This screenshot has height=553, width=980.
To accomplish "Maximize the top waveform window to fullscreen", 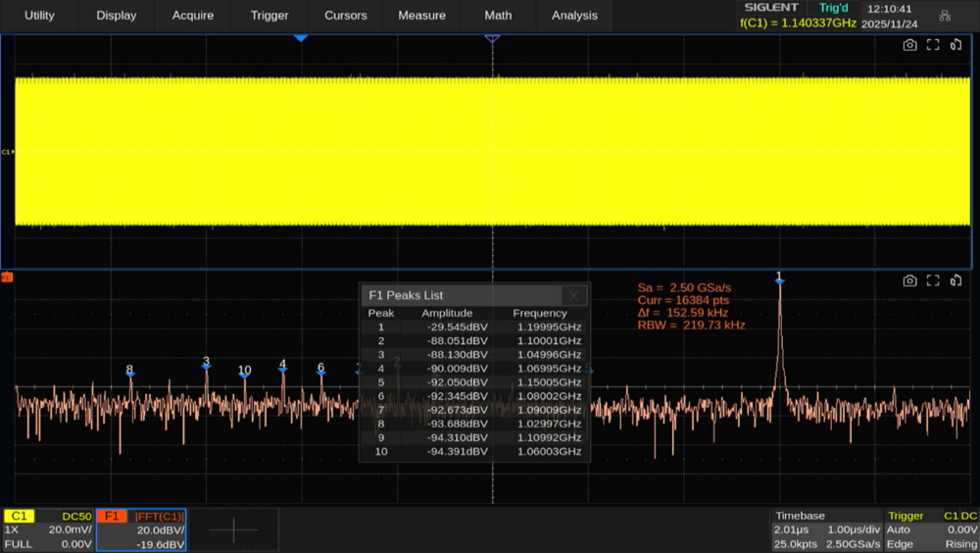I will (x=933, y=45).
